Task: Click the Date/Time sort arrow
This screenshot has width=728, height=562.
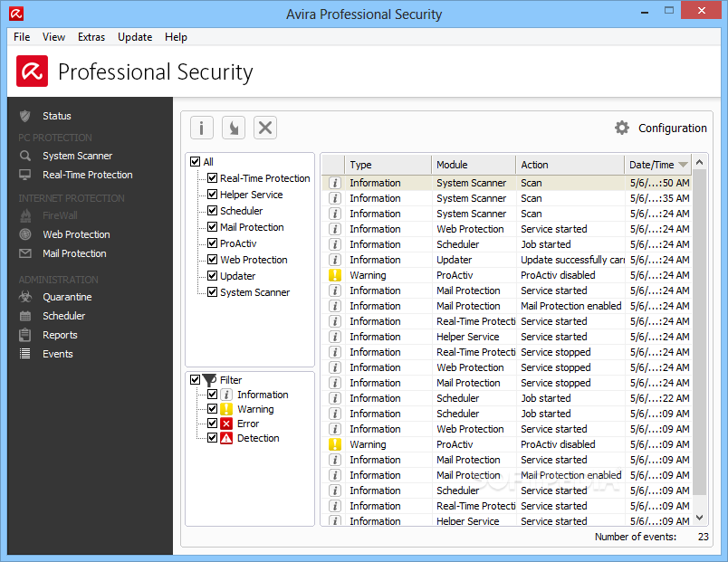Action: pyautogui.click(x=683, y=165)
